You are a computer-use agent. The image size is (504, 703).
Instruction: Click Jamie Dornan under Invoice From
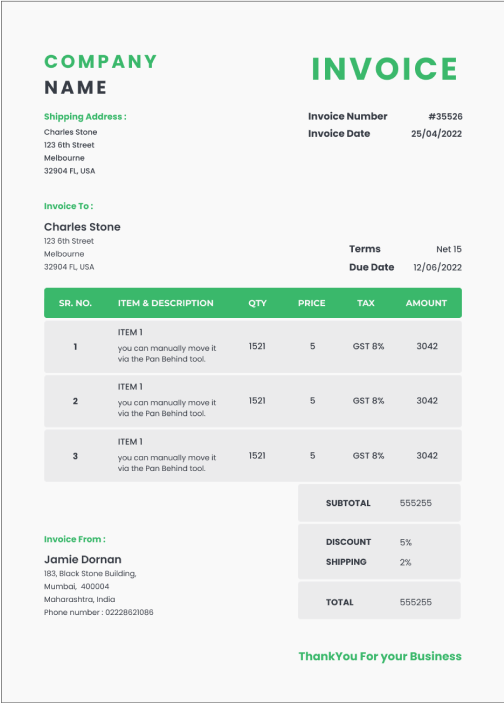[83, 560]
